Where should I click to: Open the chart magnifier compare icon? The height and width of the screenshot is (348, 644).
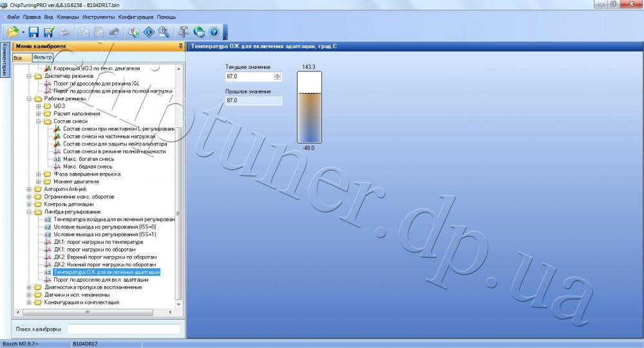pos(133,32)
